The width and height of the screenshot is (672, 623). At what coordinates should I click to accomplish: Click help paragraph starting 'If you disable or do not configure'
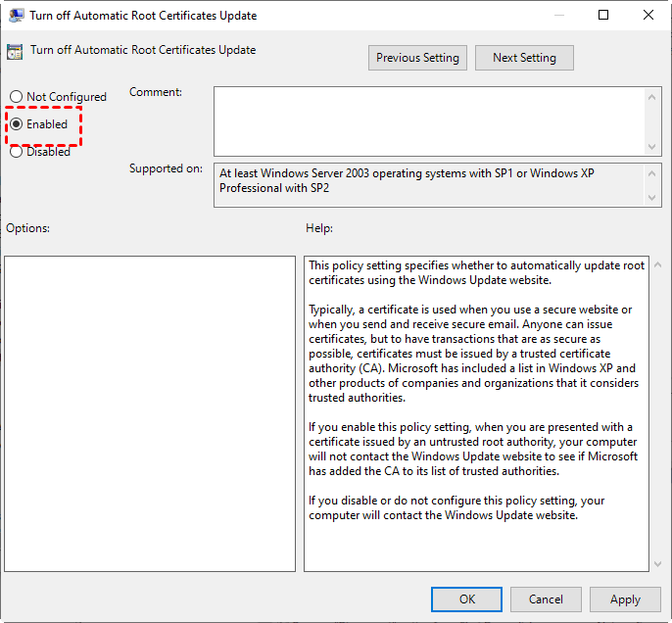pyautogui.click(x=456, y=507)
